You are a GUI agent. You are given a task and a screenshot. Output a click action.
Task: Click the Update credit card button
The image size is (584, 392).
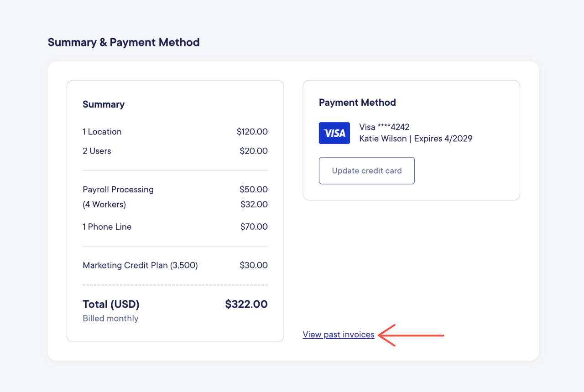coord(367,171)
